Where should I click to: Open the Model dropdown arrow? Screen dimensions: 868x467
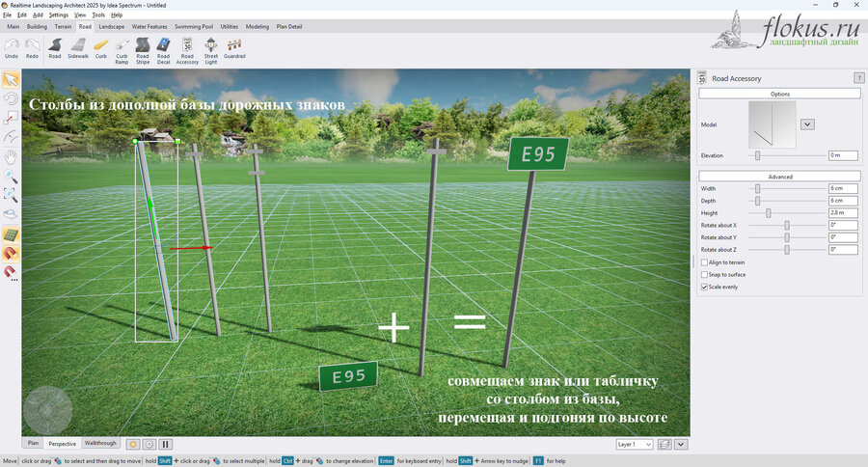tap(807, 124)
